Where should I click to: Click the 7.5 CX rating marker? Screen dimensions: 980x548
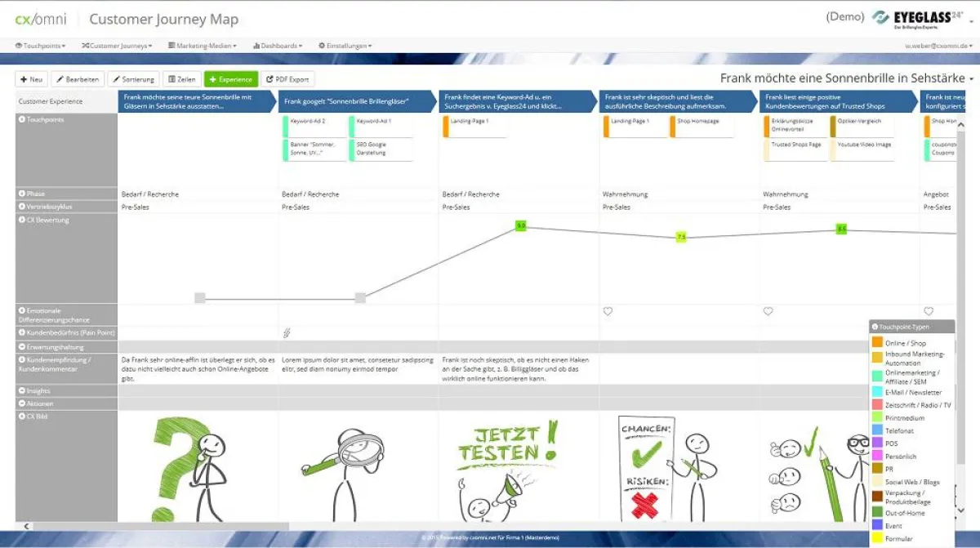pyautogui.click(x=681, y=237)
